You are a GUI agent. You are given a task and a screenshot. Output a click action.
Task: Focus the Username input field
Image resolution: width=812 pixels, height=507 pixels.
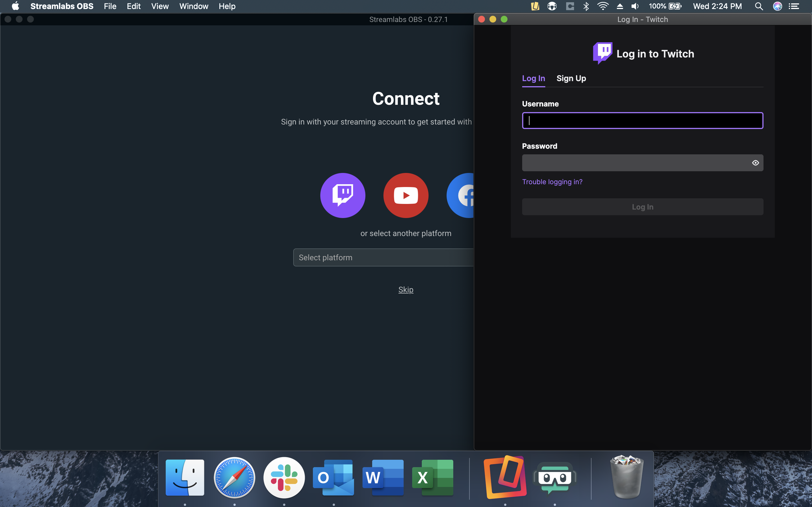click(x=642, y=121)
